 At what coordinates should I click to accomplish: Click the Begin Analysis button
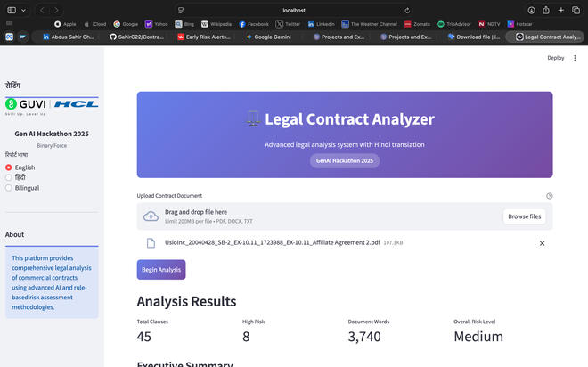161,270
